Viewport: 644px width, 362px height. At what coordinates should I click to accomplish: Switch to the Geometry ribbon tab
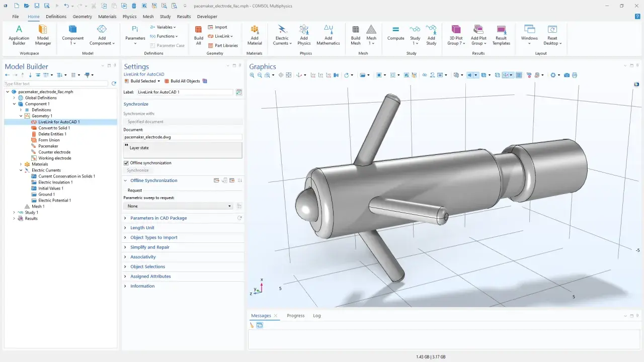(x=83, y=17)
